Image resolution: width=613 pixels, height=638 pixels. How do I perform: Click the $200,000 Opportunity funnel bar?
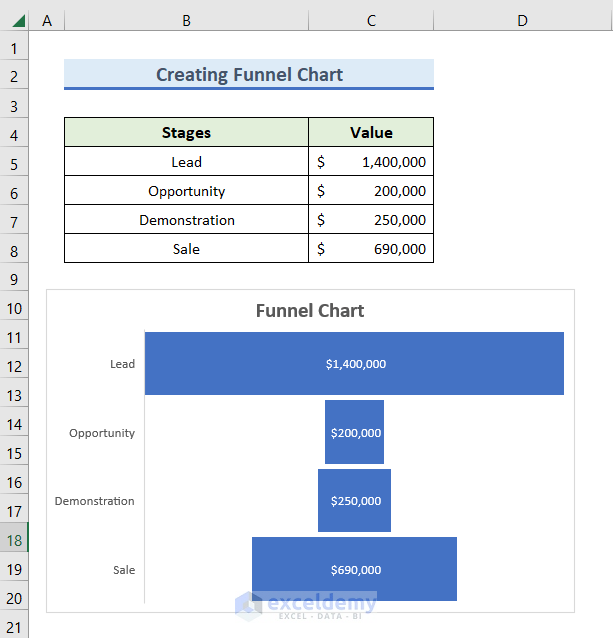point(355,433)
